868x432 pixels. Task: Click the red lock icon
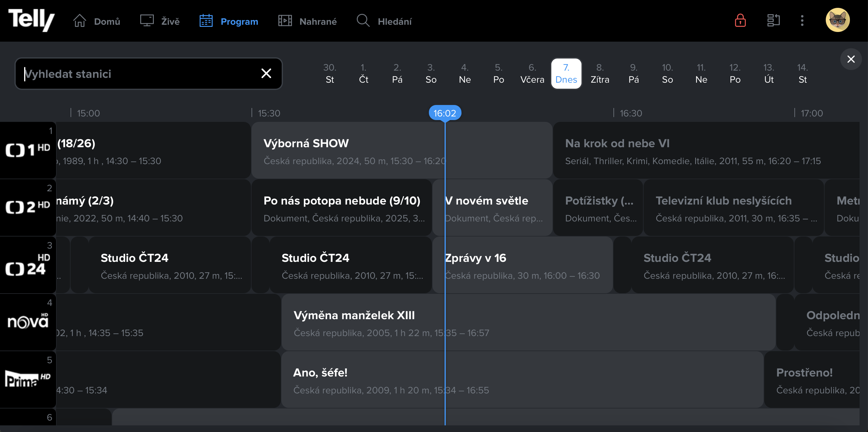point(740,21)
